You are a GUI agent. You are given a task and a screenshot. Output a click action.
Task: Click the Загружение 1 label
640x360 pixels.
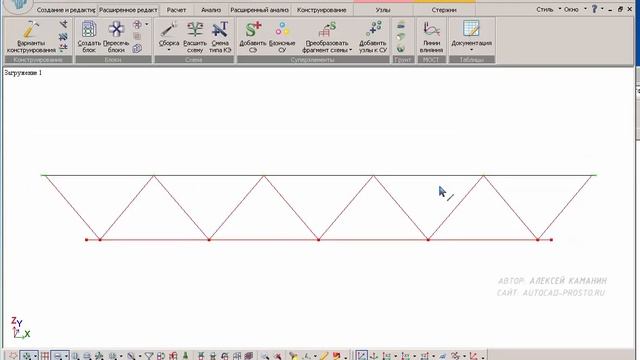coord(23,73)
